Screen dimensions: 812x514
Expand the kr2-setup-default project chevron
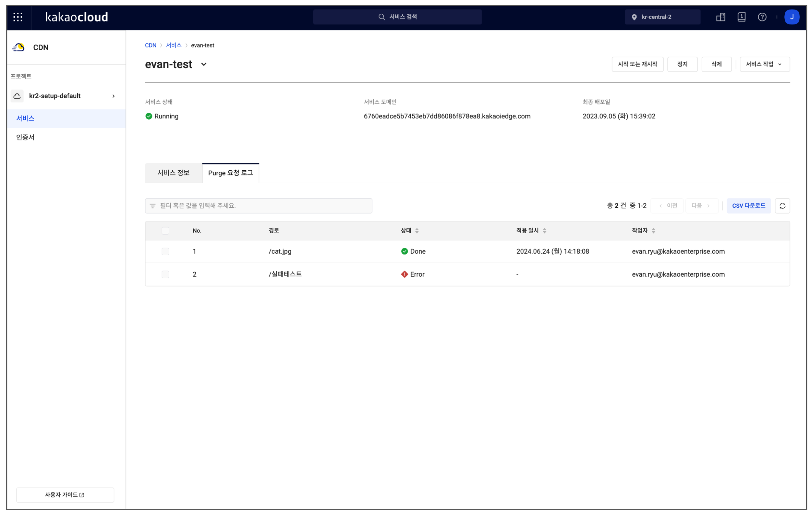click(113, 96)
